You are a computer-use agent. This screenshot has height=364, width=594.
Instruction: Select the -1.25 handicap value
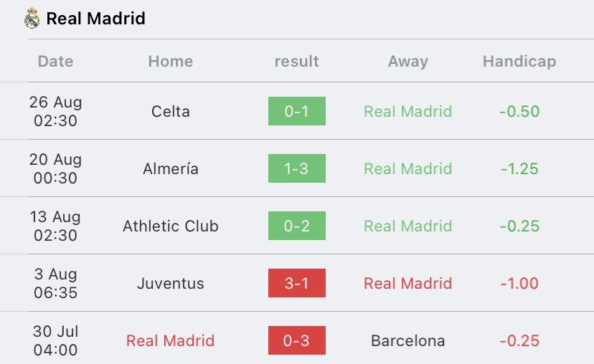519,169
